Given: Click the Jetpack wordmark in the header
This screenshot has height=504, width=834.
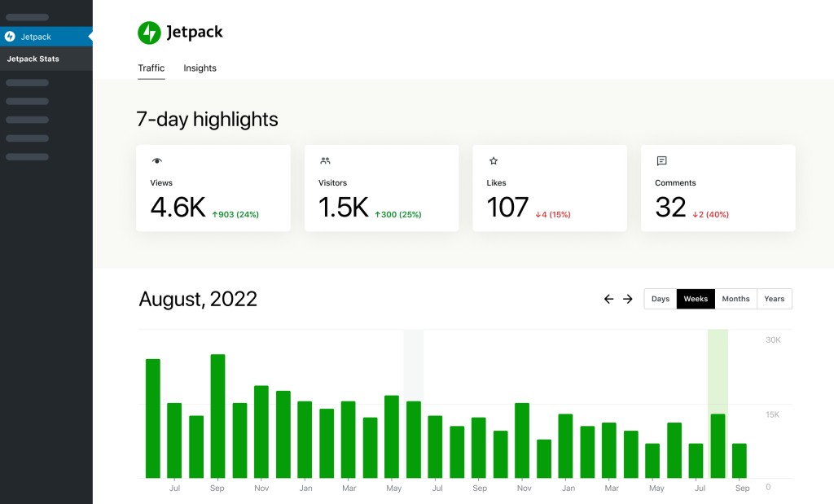Looking at the screenshot, I should click(195, 33).
